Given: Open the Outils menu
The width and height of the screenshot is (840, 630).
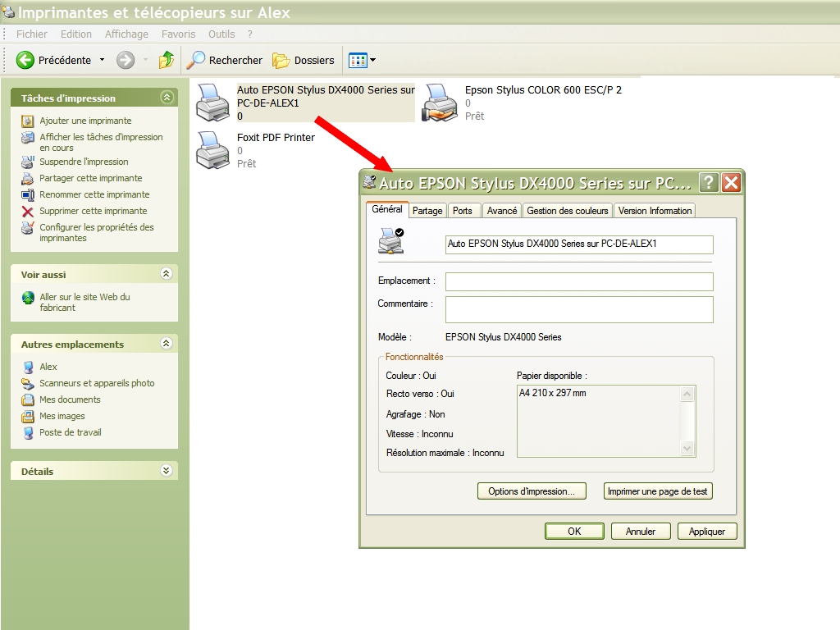Looking at the screenshot, I should 221,34.
